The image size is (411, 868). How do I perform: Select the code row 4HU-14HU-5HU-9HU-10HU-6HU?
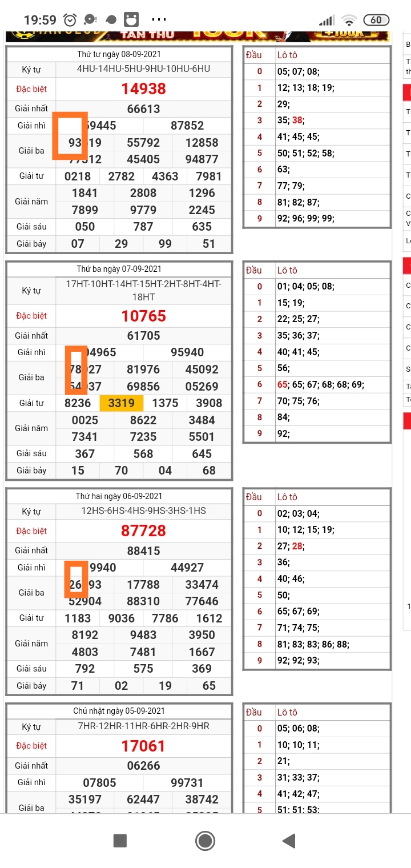click(143, 69)
